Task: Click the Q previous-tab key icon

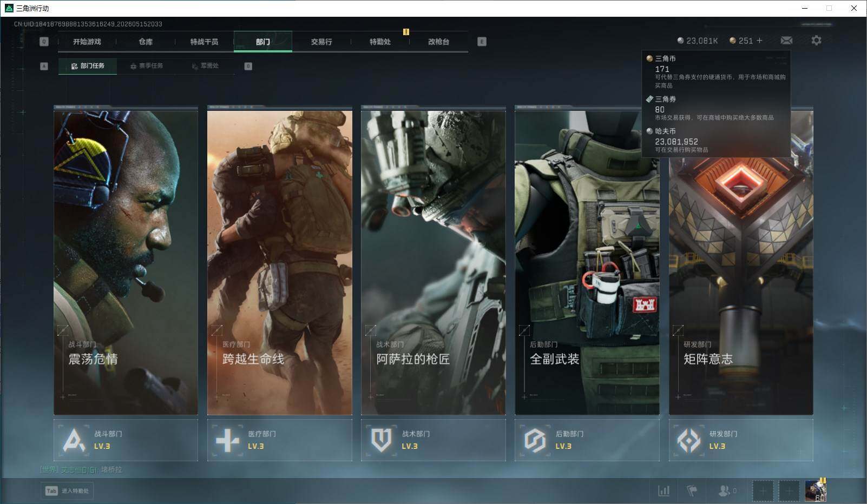Action: (x=44, y=42)
